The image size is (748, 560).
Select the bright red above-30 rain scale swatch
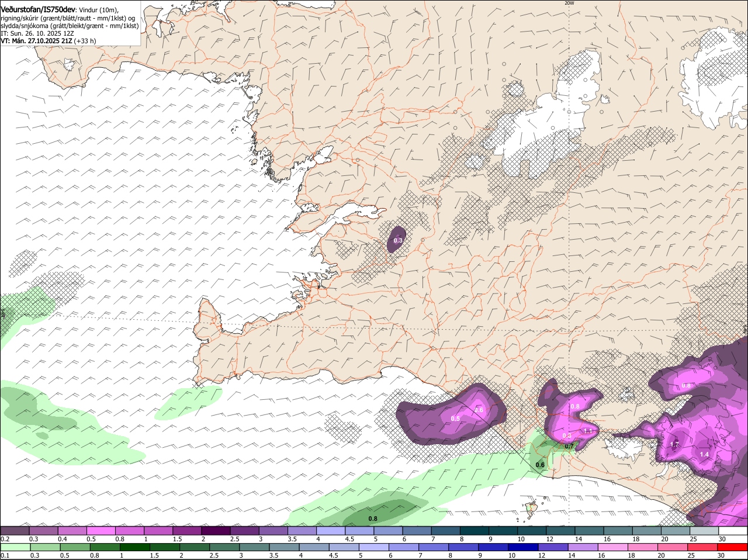coord(733,547)
